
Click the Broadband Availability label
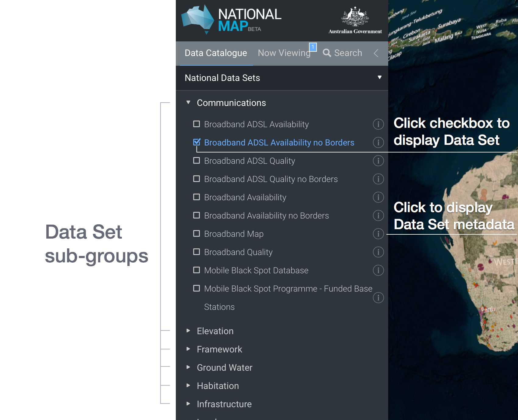click(245, 198)
